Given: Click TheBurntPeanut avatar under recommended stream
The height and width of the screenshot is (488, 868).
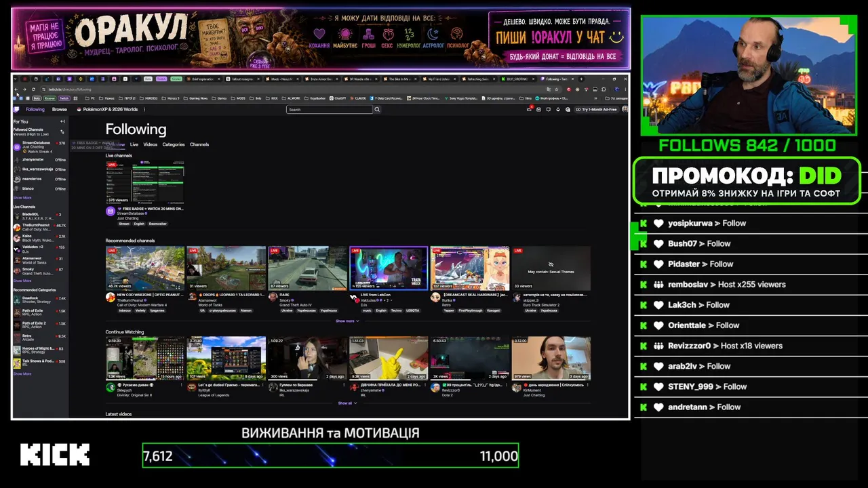Looking at the screenshot, I should coord(110,297).
